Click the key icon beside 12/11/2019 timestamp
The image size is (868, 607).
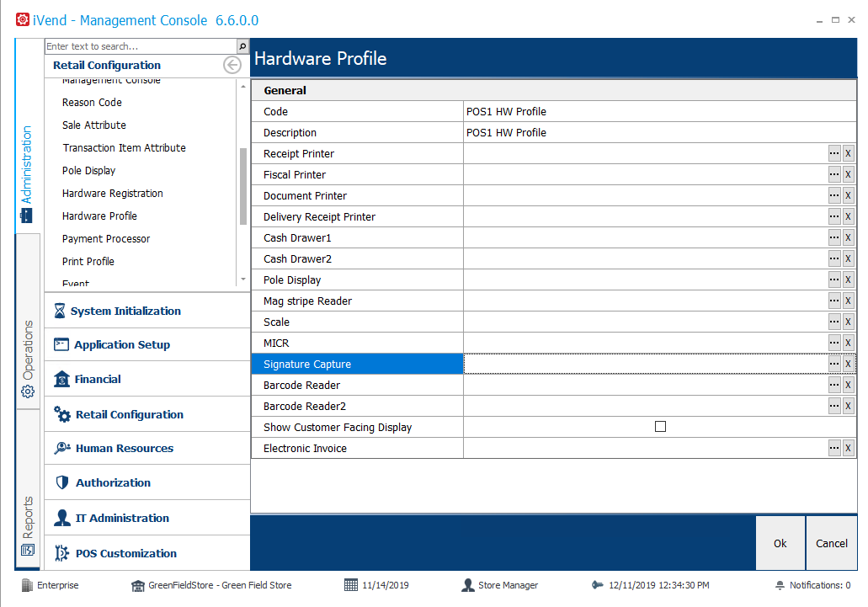tap(597, 585)
